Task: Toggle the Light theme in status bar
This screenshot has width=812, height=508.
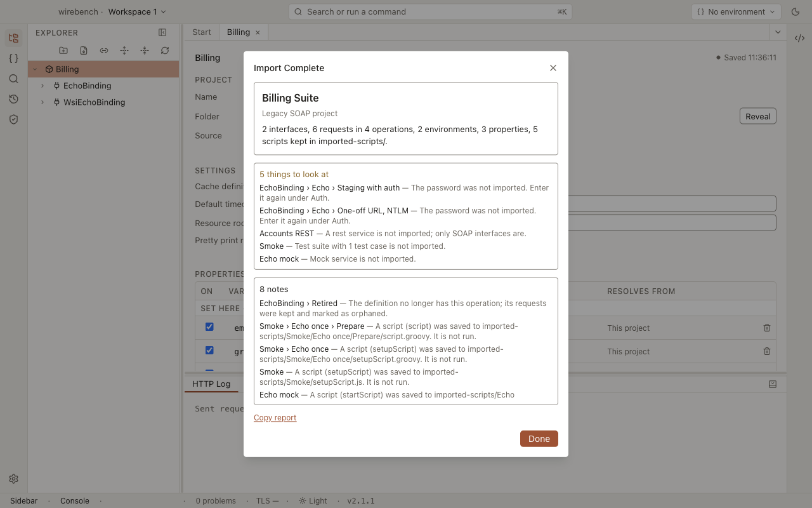Action: click(x=313, y=501)
